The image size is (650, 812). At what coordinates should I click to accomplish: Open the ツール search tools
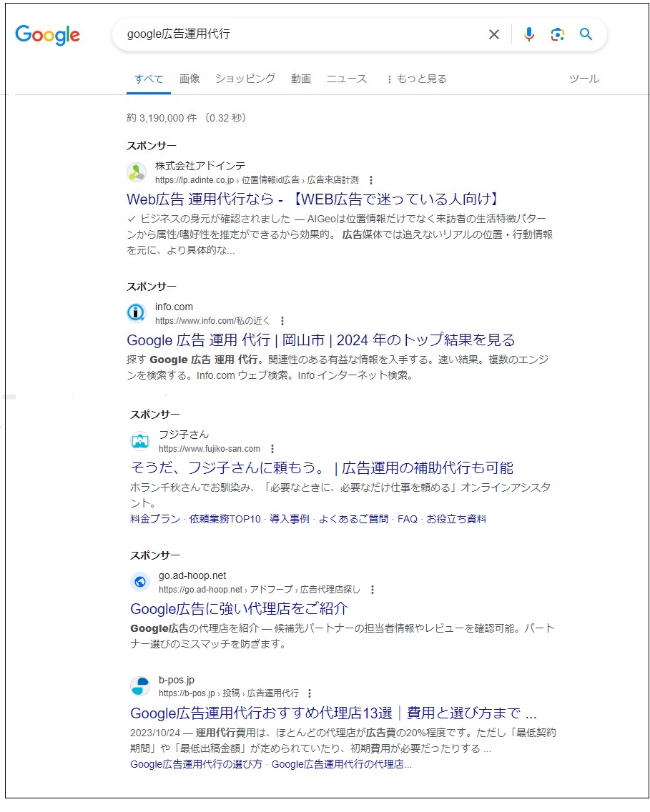point(584,79)
